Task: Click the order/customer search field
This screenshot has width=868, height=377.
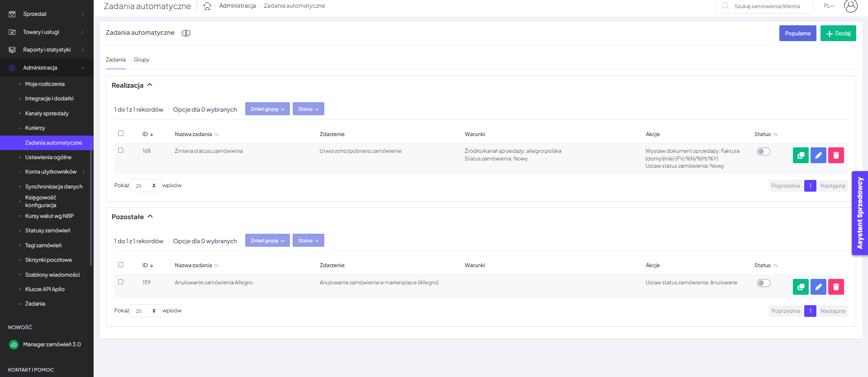Action: coord(767,6)
